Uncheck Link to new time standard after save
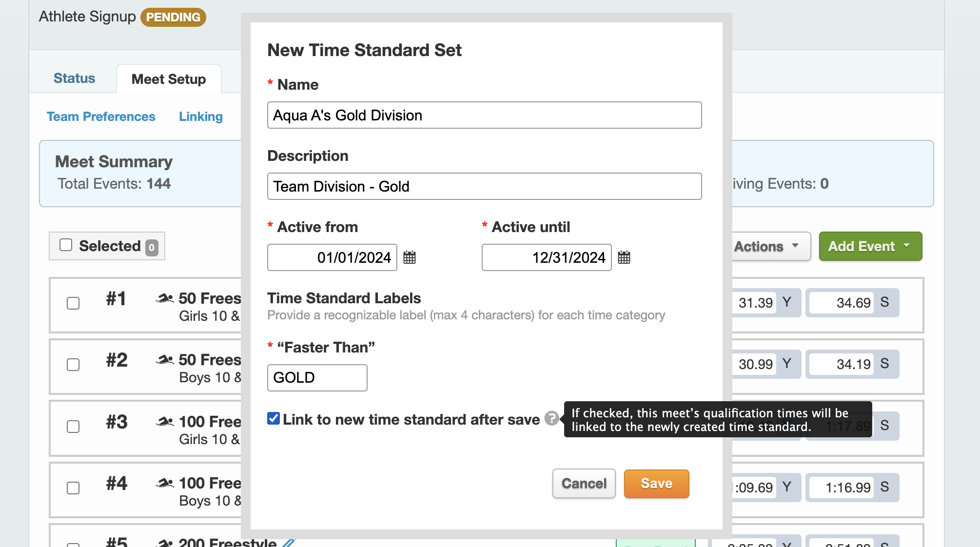 tap(274, 418)
